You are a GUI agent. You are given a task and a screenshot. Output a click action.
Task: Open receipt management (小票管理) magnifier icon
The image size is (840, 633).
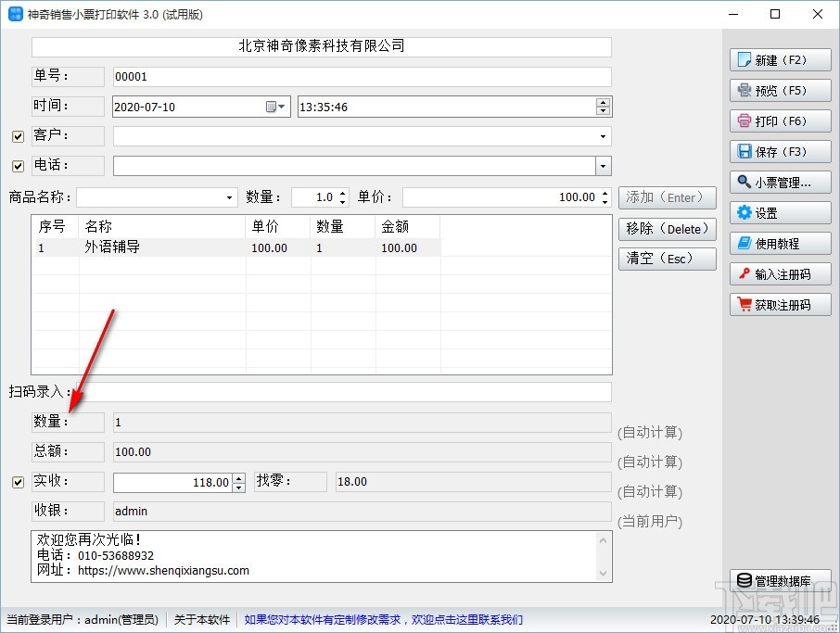(745, 182)
